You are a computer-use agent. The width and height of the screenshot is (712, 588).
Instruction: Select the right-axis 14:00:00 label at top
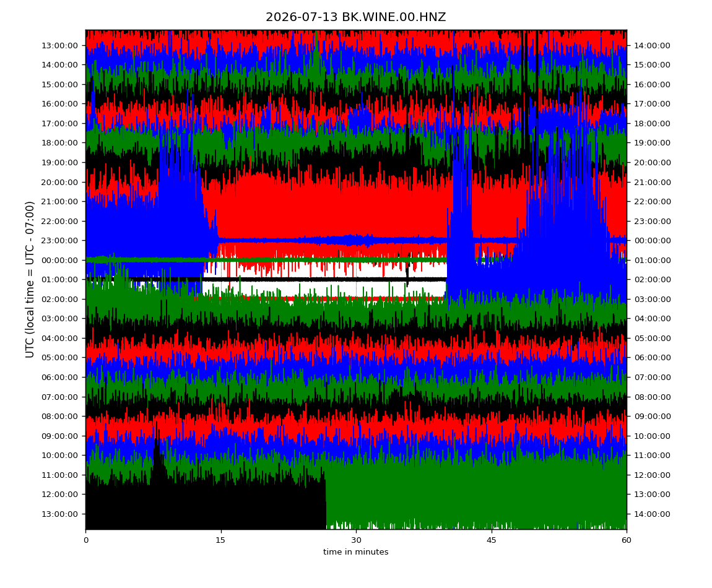pos(652,45)
